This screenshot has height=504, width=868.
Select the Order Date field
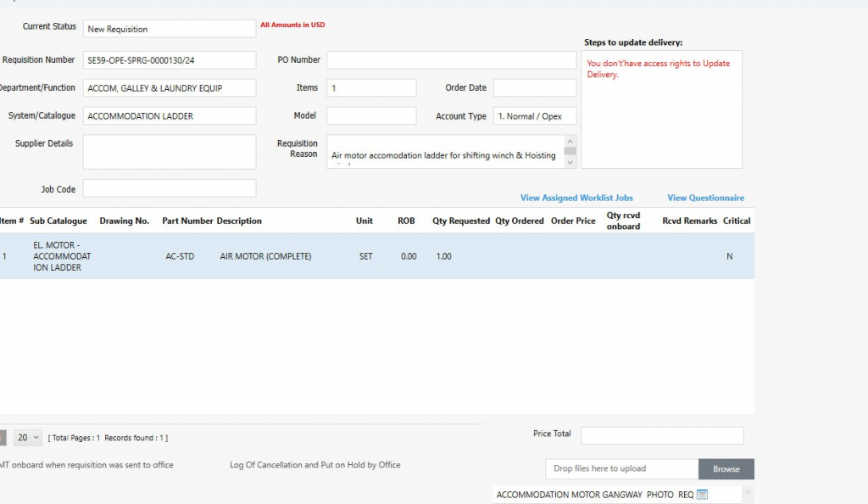(534, 88)
